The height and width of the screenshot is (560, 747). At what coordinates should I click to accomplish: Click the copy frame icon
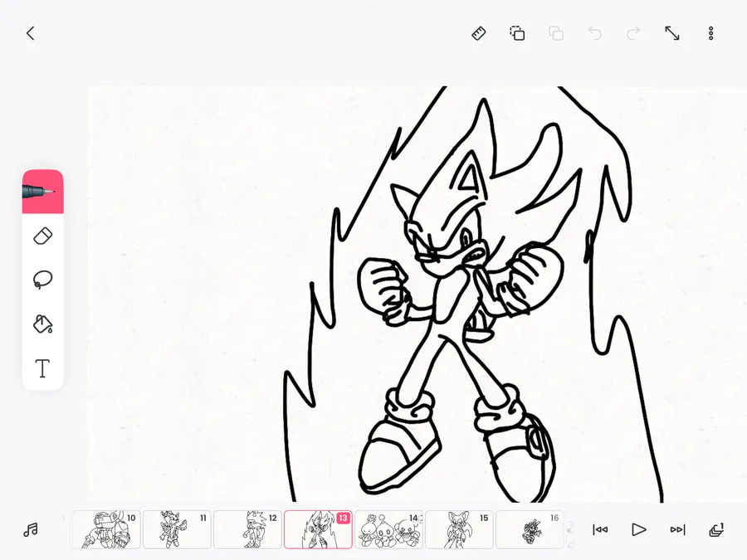click(x=517, y=33)
